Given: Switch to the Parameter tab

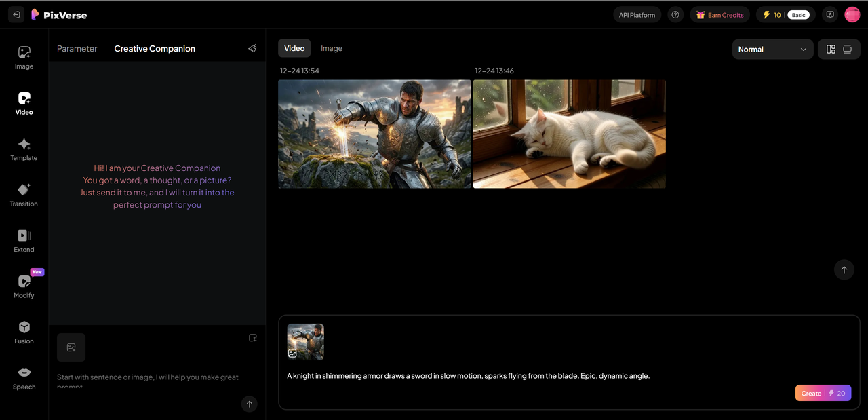Looking at the screenshot, I should [x=77, y=49].
